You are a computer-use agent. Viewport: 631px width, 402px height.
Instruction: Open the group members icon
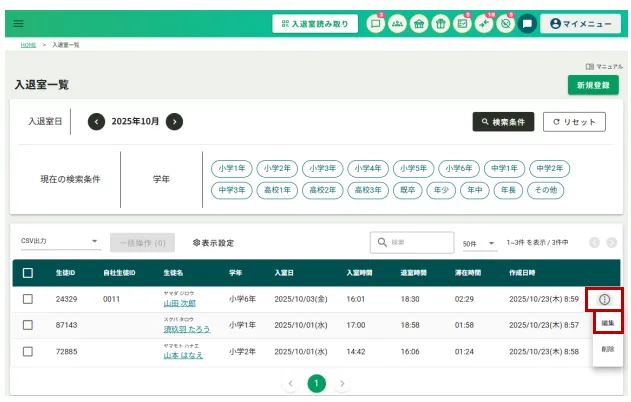pyautogui.click(x=397, y=23)
